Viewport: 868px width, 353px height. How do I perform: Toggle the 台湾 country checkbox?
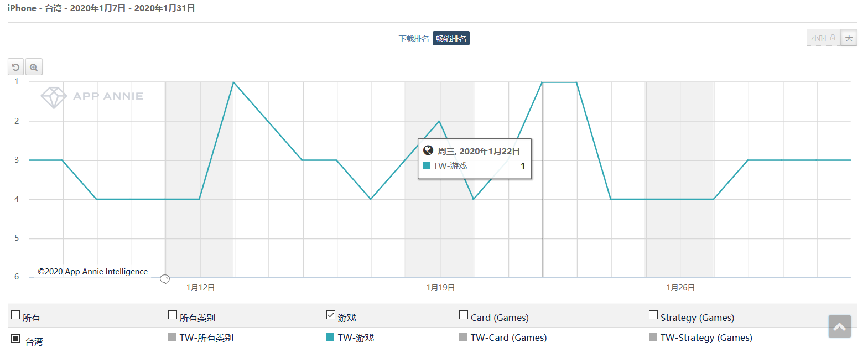tap(15, 339)
